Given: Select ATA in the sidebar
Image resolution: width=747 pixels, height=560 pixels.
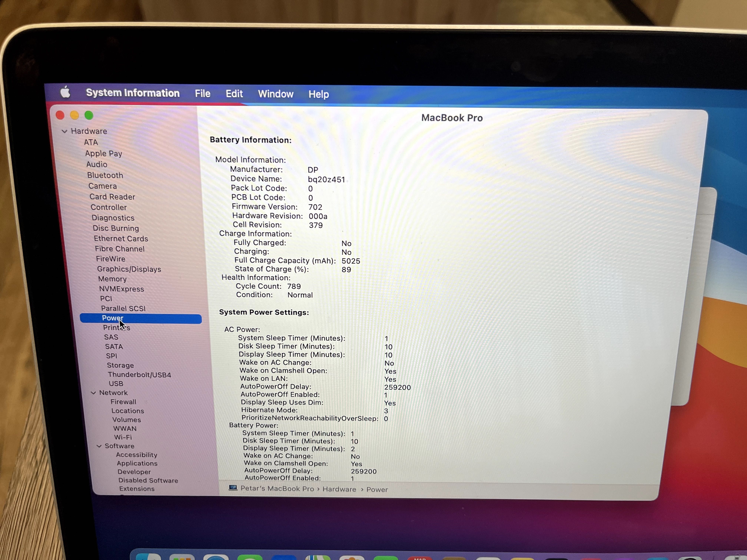Looking at the screenshot, I should 91,142.
